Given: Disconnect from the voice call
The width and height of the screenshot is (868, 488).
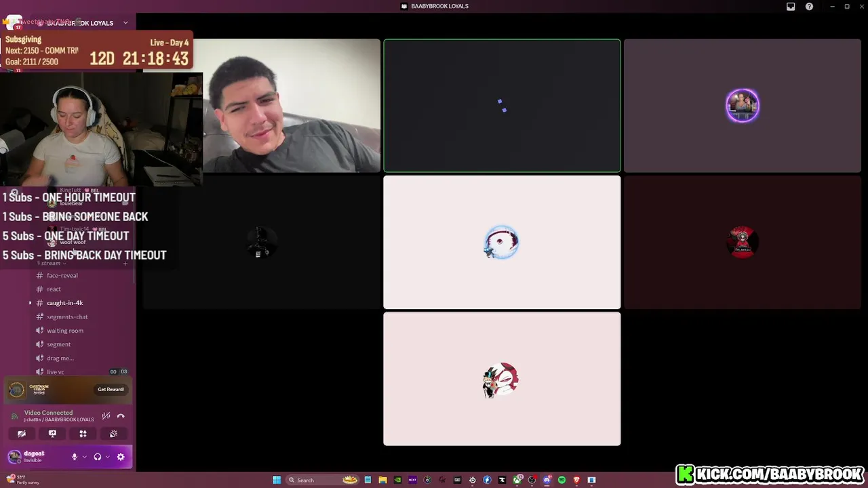Looking at the screenshot, I should coord(121,416).
